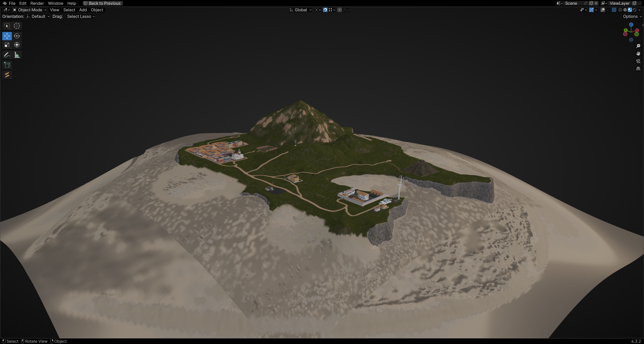Select the Cursor tool in toolbar
The width and height of the screenshot is (644, 344).
click(x=17, y=26)
